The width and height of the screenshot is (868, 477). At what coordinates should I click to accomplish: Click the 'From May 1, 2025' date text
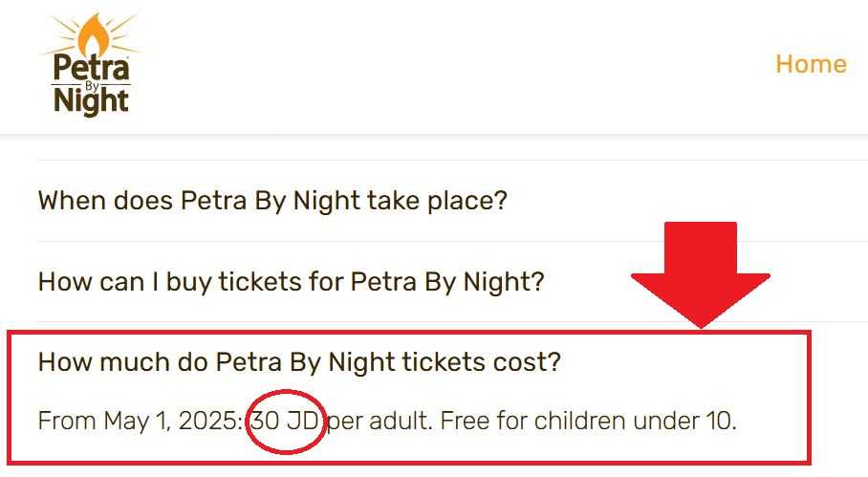pyautogui.click(x=141, y=422)
